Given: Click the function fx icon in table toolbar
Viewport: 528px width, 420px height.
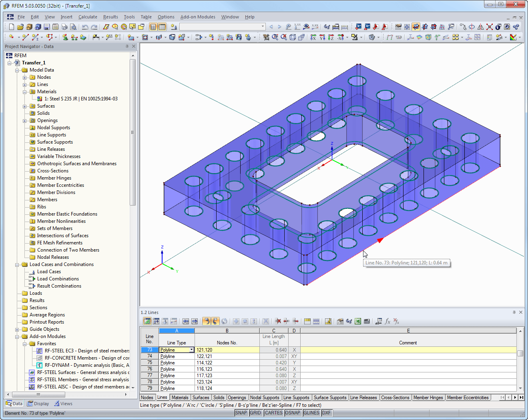Looking at the screenshot, I should tap(387, 321).
